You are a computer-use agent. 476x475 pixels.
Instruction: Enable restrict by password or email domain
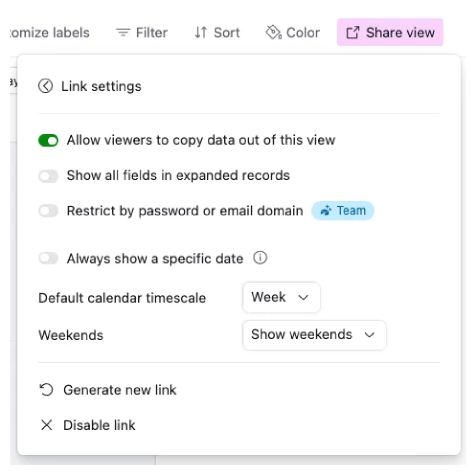[48, 211]
